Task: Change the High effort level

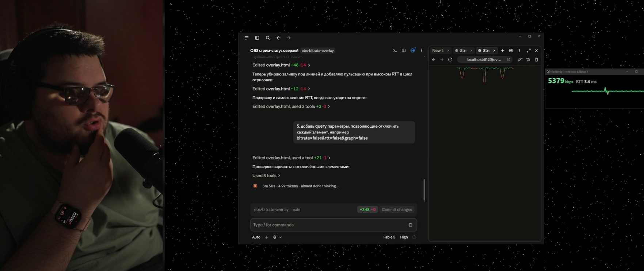Action: 404,237
